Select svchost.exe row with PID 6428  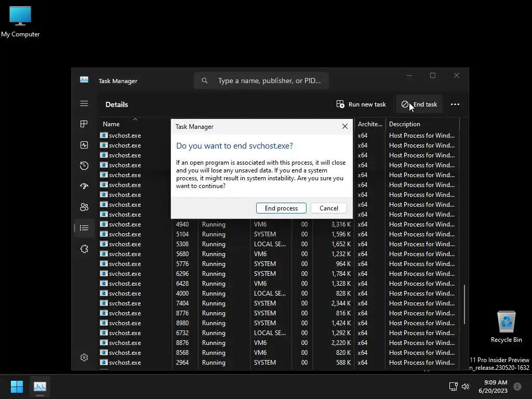pos(279,283)
